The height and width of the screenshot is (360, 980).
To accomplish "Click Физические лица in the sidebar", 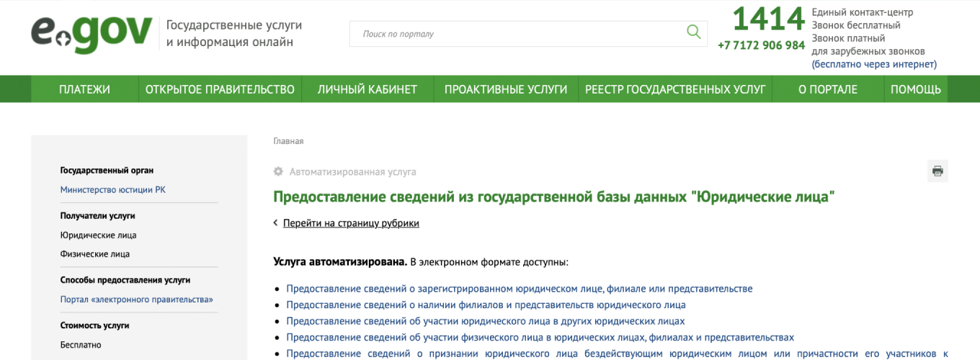I will 95,254.
